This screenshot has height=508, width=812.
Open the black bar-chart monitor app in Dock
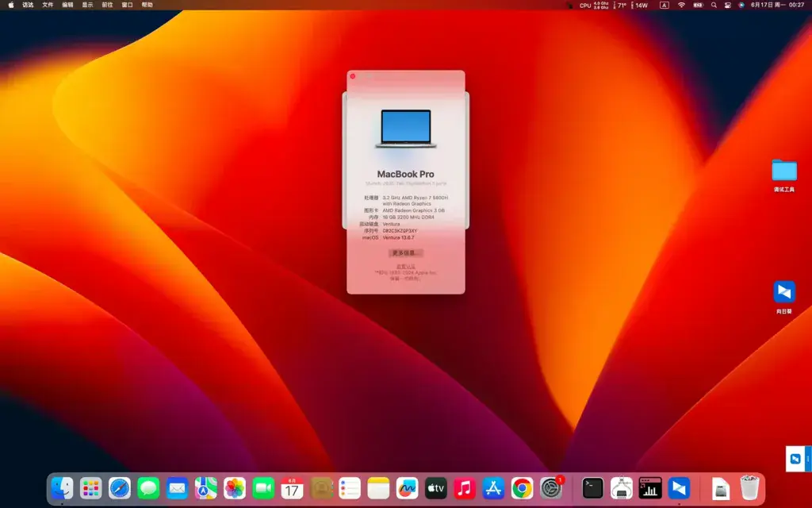click(x=650, y=488)
